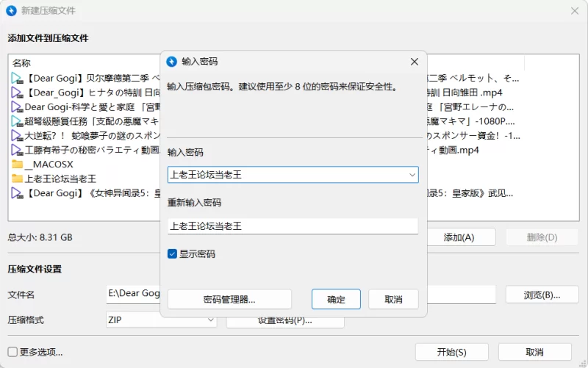This screenshot has width=588, height=368.
Task: Select the 超弩級懸賞任務 video file icon
Action: [x=18, y=120]
